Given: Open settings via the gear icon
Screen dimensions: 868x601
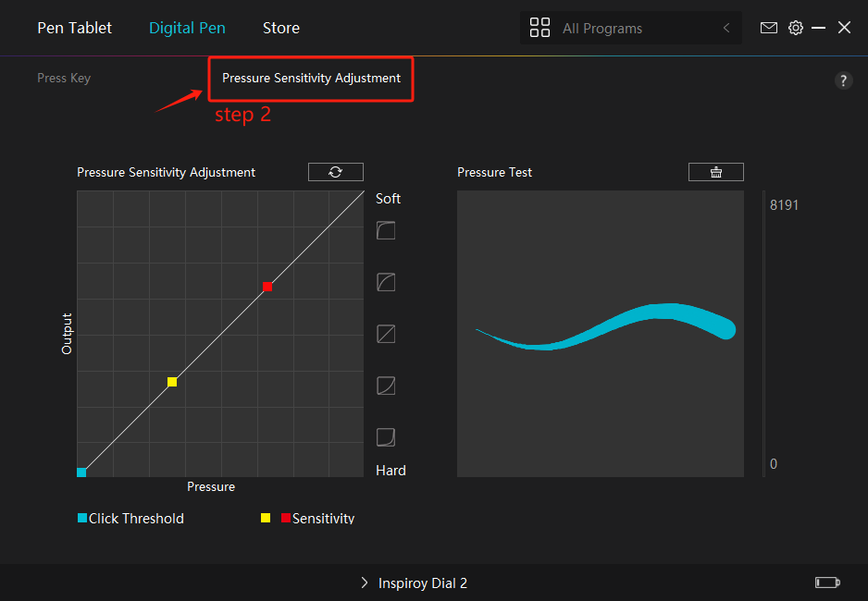Looking at the screenshot, I should tap(795, 28).
